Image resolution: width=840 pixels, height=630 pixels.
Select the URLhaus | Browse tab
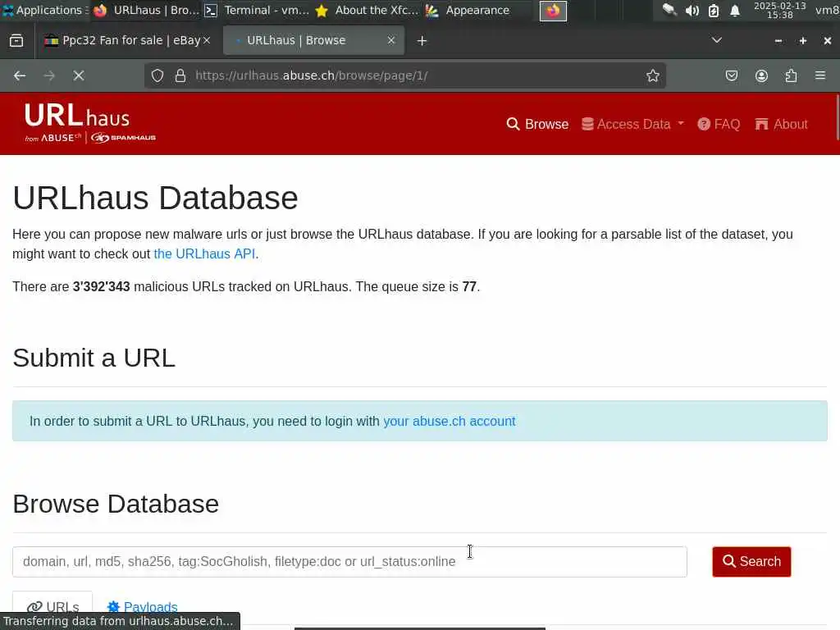[313, 40]
